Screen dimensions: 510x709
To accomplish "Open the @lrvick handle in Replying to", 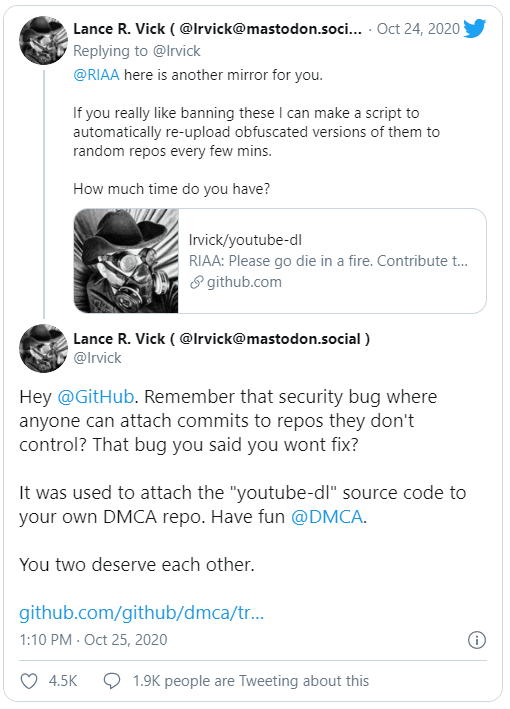I will [176, 51].
